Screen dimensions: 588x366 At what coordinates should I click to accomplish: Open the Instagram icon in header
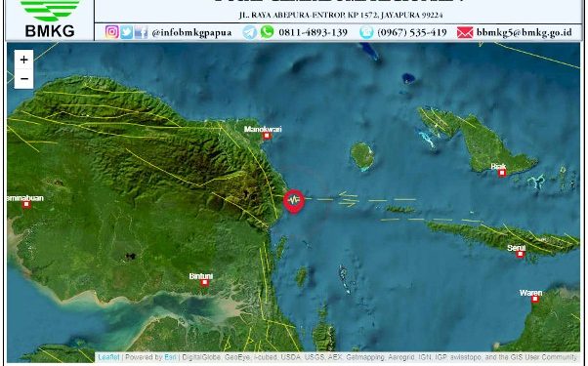coord(111,32)
